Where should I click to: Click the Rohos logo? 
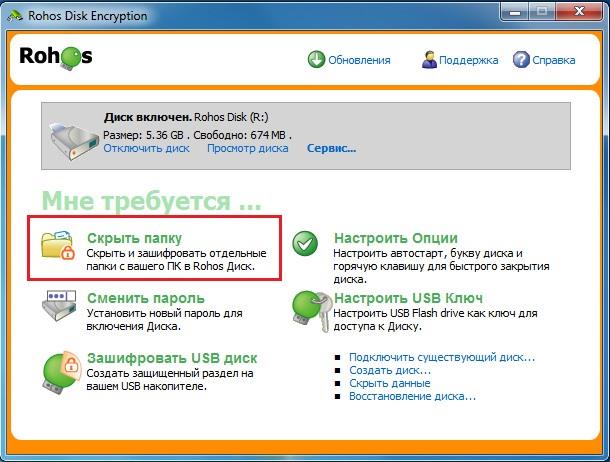tap(55, 57)
